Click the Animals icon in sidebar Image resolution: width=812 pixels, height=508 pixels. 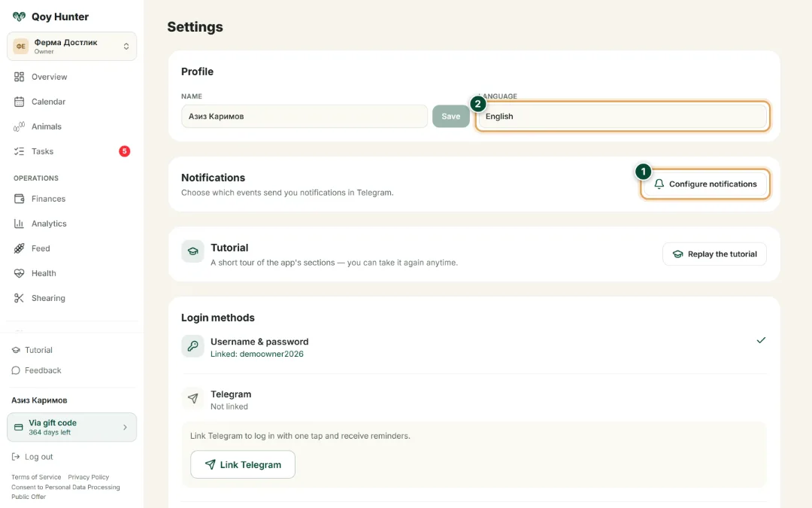click(19, 126)
